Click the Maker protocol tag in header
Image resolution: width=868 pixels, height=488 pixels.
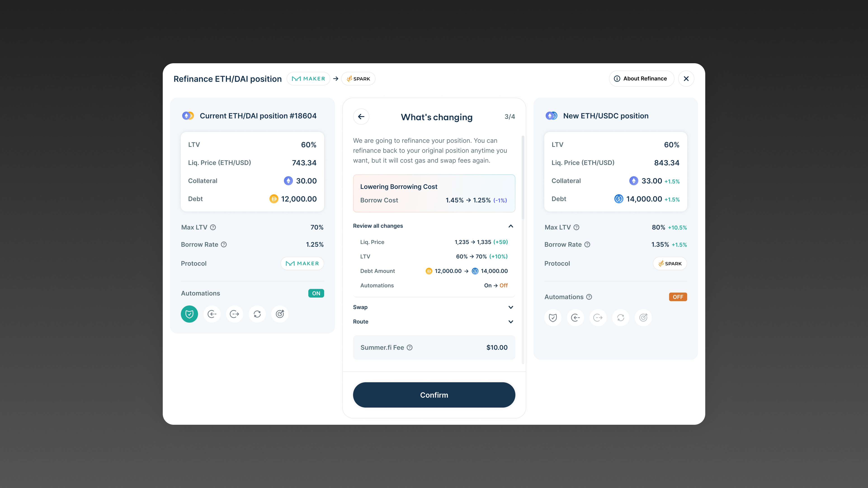308,79
